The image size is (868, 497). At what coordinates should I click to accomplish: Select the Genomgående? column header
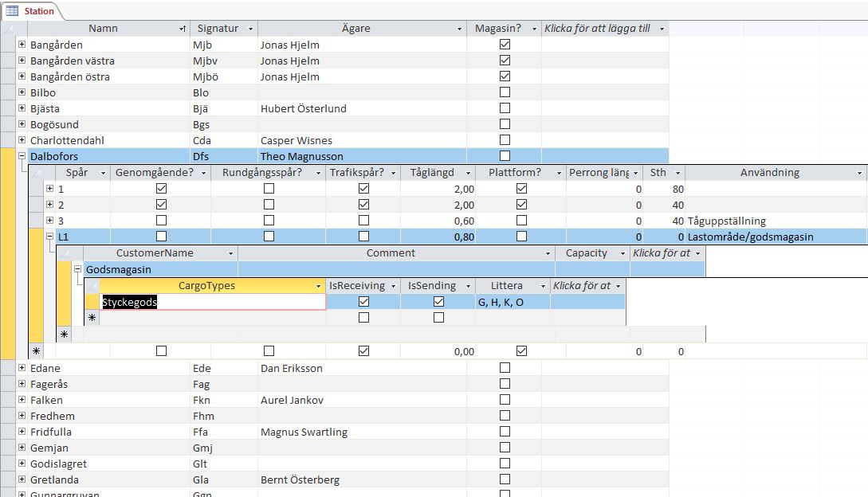coord(160,173)
